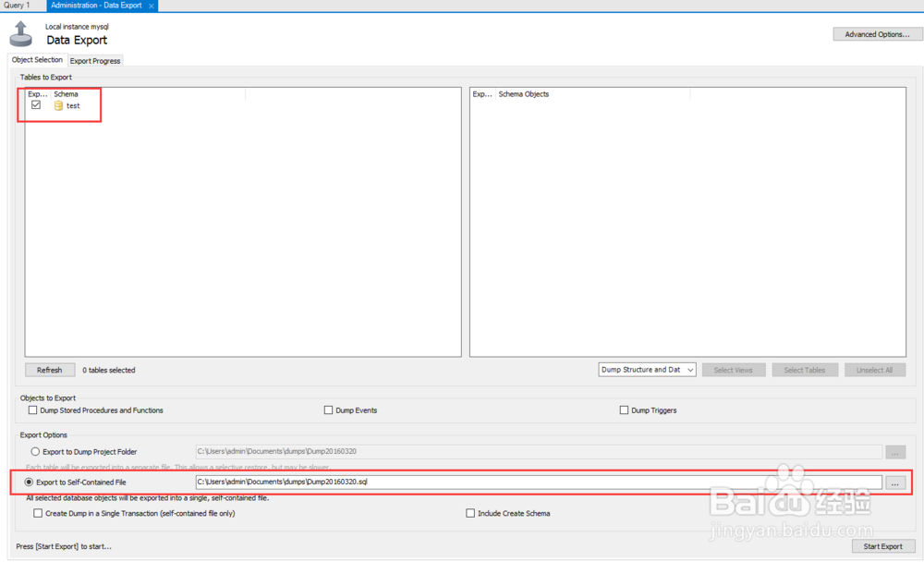This screenshot has width=924, height=562.
Task: Click the self-contained file path field
Action: [538, 483]
